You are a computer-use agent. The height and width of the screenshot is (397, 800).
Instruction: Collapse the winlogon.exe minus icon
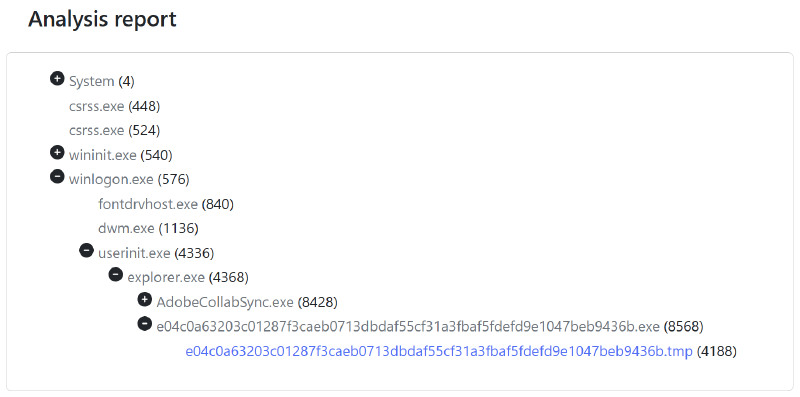57,177
